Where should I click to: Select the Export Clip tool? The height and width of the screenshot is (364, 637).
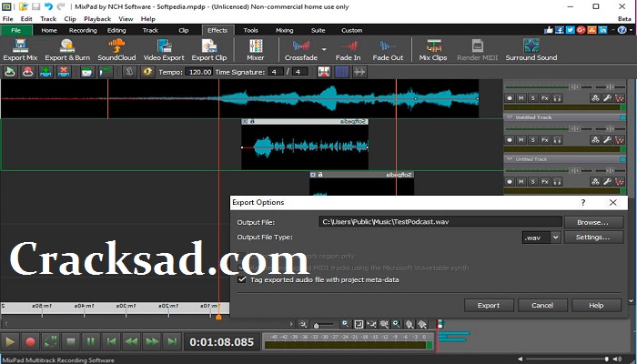(x=209, y=49)
